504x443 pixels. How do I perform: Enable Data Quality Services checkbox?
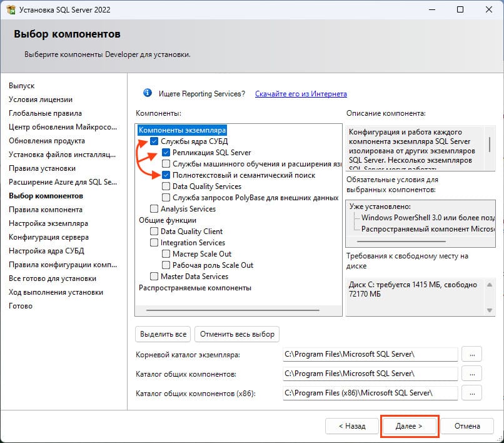click(x=166, y=186)
